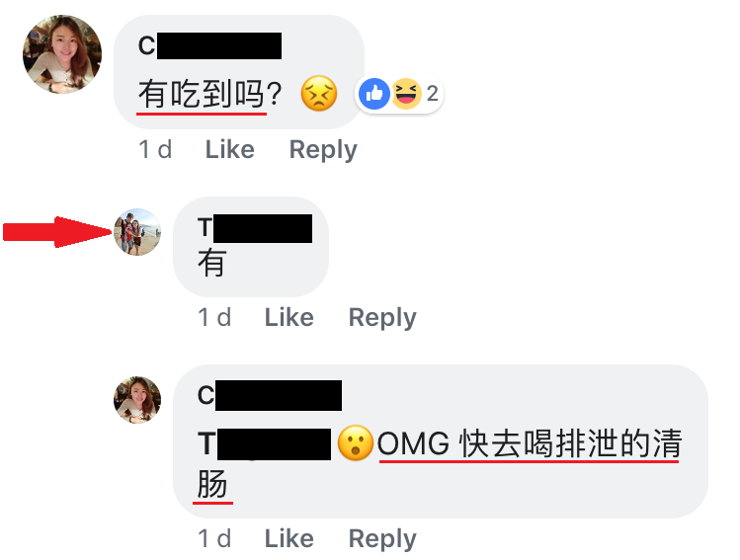This screenshot has width=740, height=560.
Task: Click the author name starting with C on last reply
Action: [270, 395]
